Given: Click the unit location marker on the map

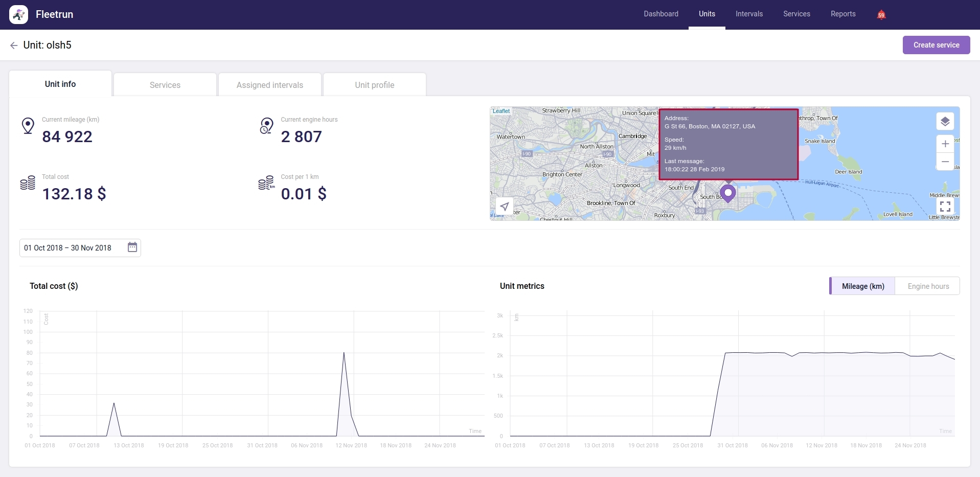Looking at the screenshot, I should click(728, 193).
